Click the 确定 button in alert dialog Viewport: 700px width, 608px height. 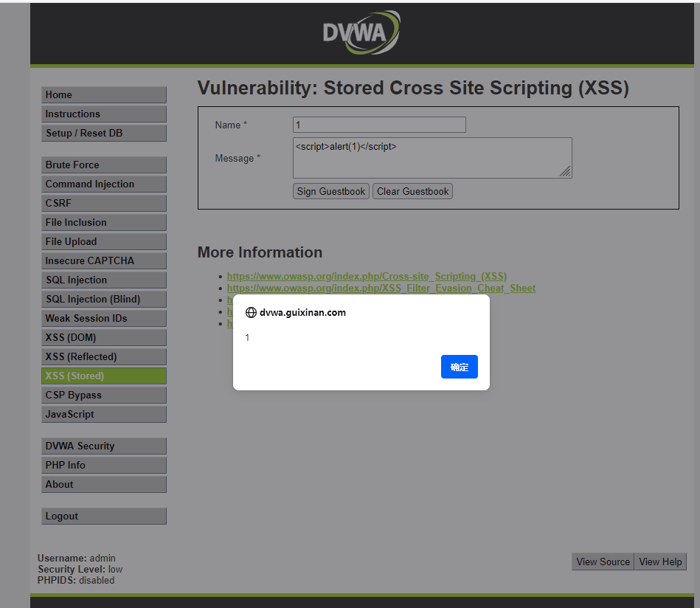point(459,367)
